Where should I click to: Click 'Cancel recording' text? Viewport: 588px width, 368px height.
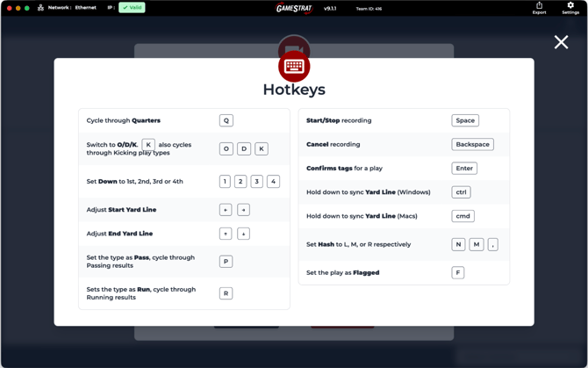tap(333, 144)
